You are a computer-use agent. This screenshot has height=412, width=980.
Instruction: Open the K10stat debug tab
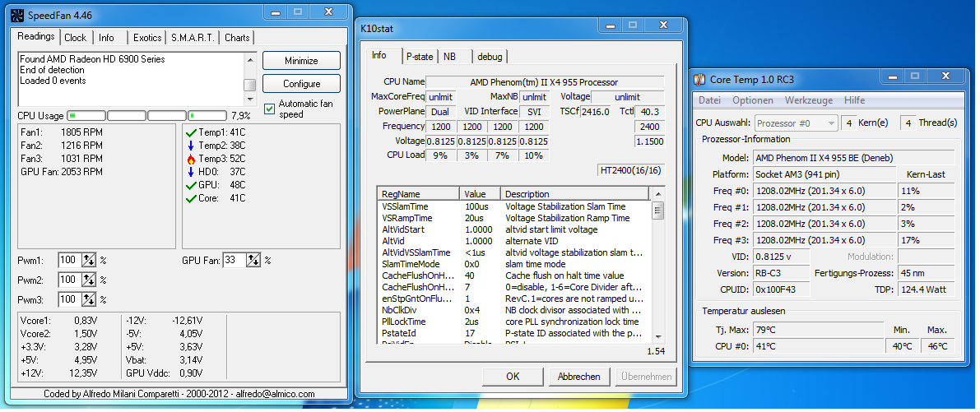click(x=490, y=56)
